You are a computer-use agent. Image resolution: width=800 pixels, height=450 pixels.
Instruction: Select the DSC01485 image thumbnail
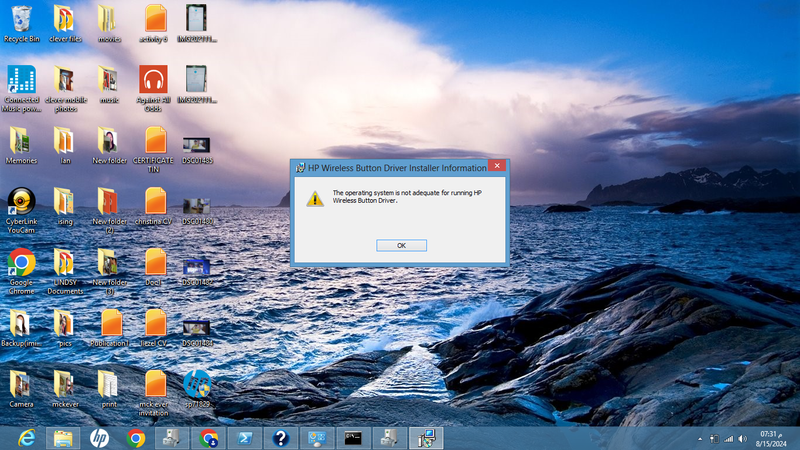coord(197,151)
